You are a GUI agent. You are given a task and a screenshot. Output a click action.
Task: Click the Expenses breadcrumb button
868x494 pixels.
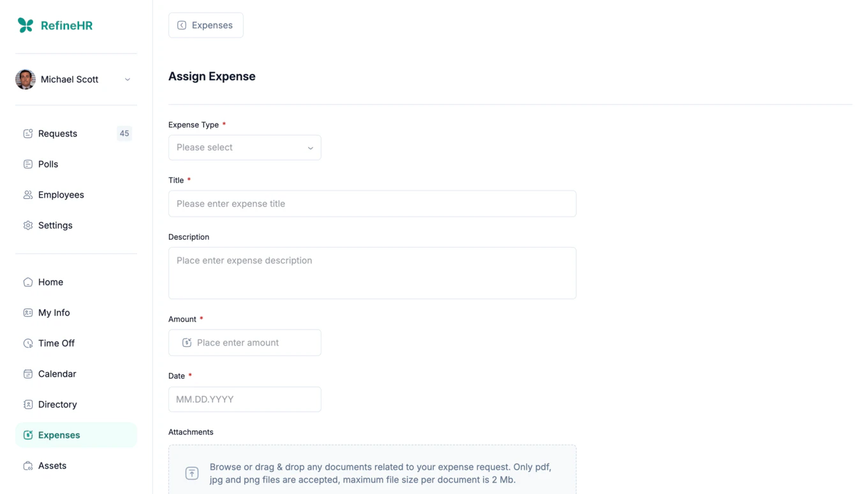click(205, 25)
